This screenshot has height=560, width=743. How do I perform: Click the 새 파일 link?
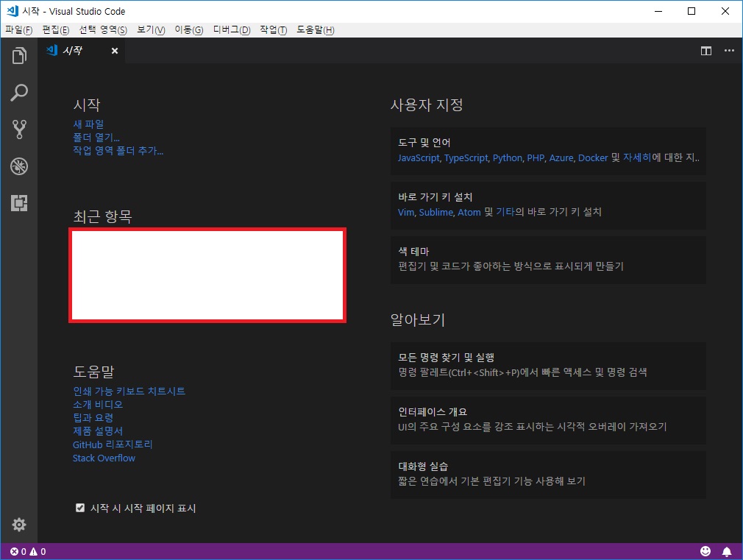click(88, 124)
